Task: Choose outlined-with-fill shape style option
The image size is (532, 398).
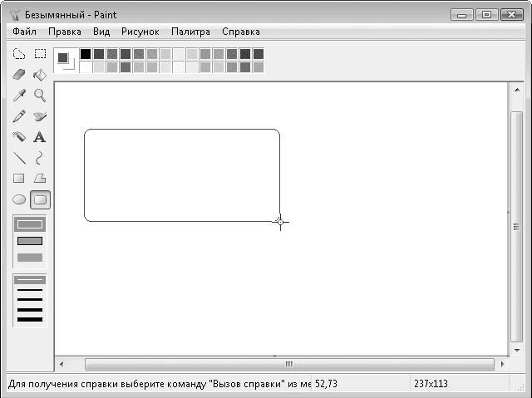Action: tap(30, 241)
